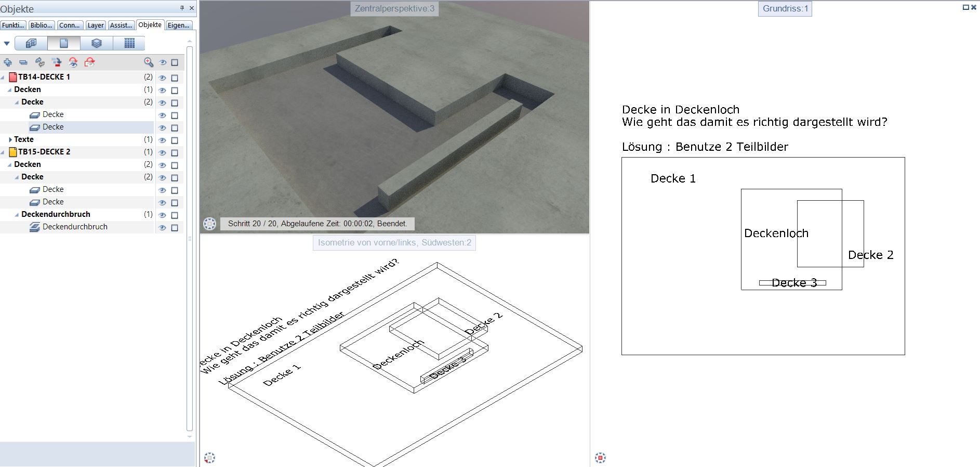Click the Grundriss:1 viewport title label
Image resolution: width=980 pixels, height=467 pixels.
pos(785,9)
